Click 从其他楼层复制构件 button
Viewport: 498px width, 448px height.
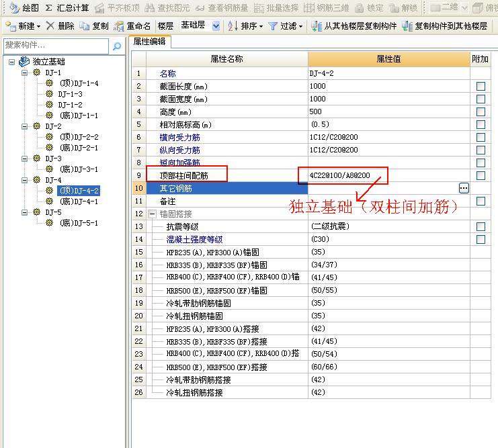[x=354, y=26]
